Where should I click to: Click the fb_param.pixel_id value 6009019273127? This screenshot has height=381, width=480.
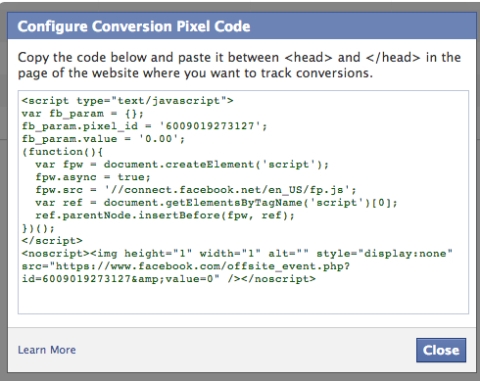(210, 126)
